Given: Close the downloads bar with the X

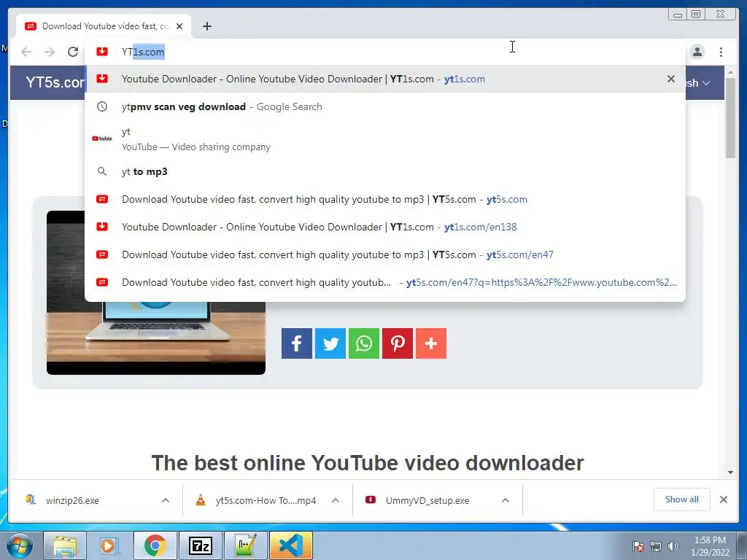Looking at the screenshot, I should tap(723, 499).
